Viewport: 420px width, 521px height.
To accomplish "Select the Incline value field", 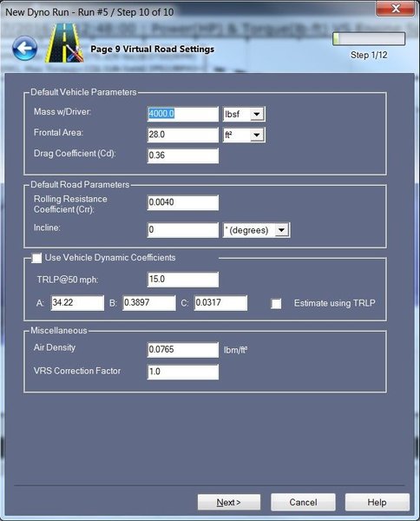I will [183, 230].
